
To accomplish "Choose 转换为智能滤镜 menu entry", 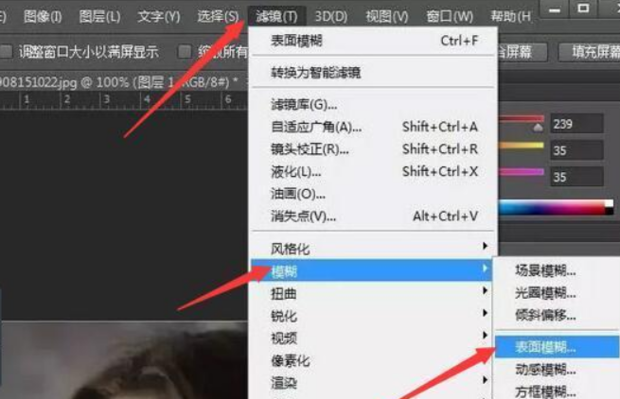I will (x=316, y=73).
